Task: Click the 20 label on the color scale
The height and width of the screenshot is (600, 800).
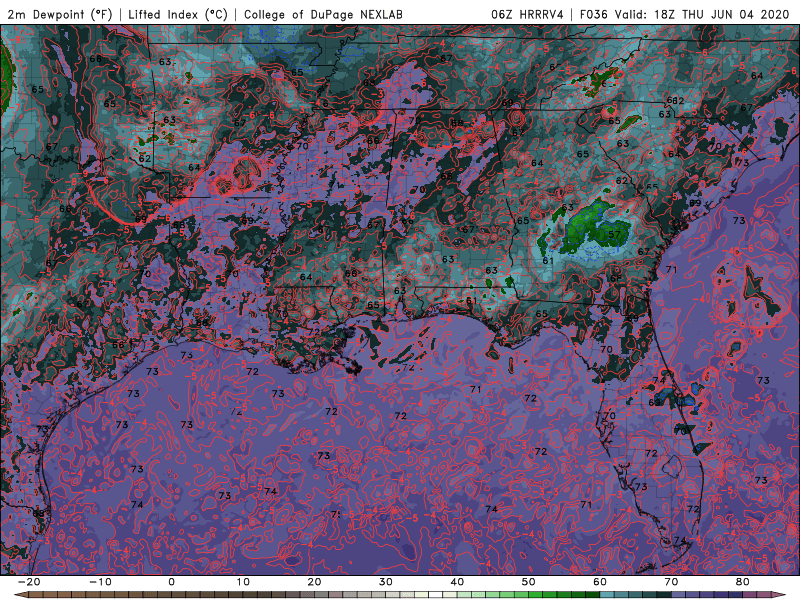Action: (314, 582)
